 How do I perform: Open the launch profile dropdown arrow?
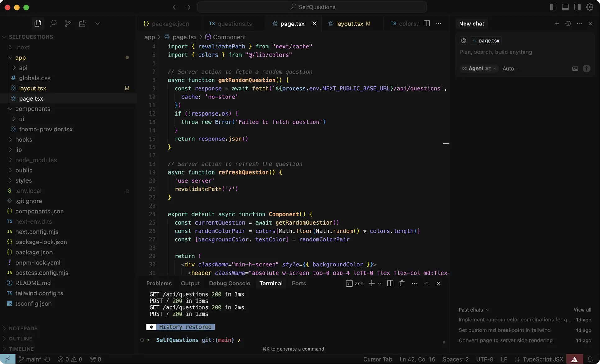point(379,283)
